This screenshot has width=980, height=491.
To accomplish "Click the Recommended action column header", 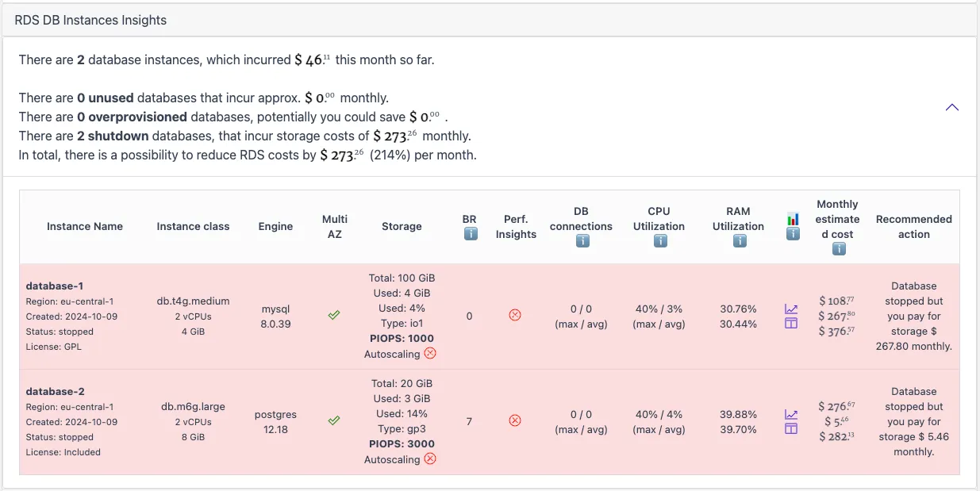I will (914, 226).
